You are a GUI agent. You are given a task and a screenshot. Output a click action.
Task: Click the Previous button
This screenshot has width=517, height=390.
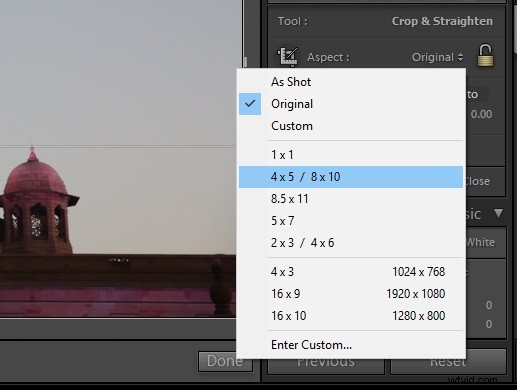coord(326,362)
